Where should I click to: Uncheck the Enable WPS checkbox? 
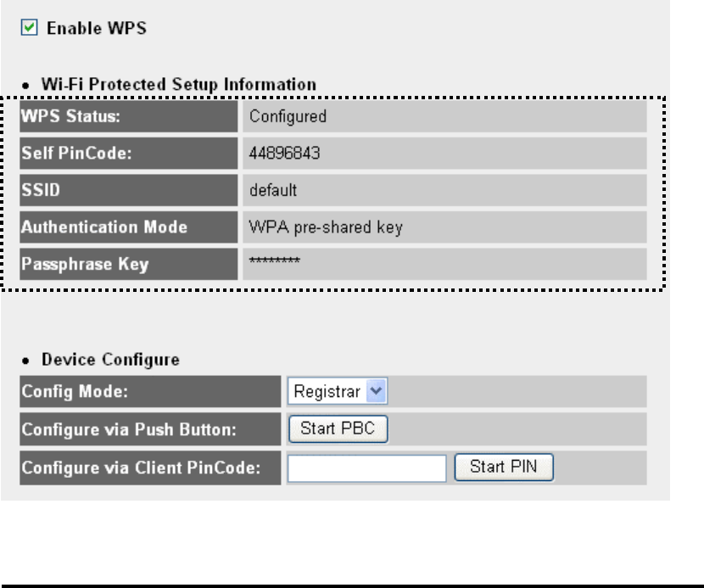(29, 27)
